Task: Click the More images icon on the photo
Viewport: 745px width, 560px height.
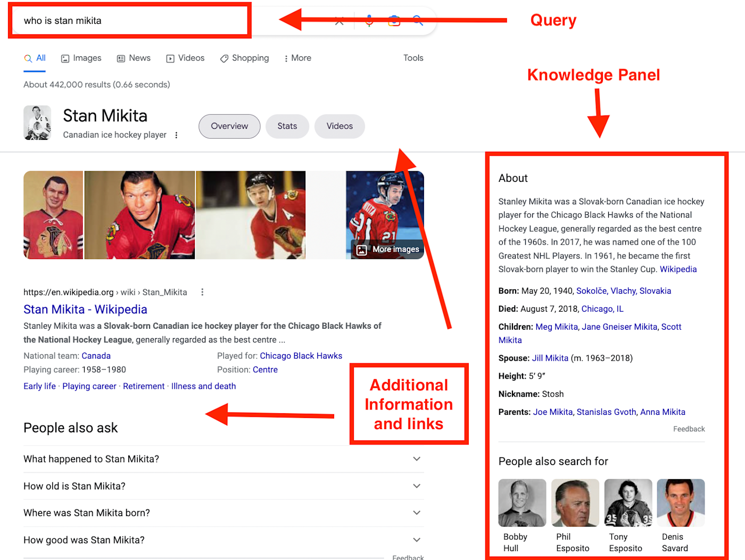Action: [x=362, y=249]
